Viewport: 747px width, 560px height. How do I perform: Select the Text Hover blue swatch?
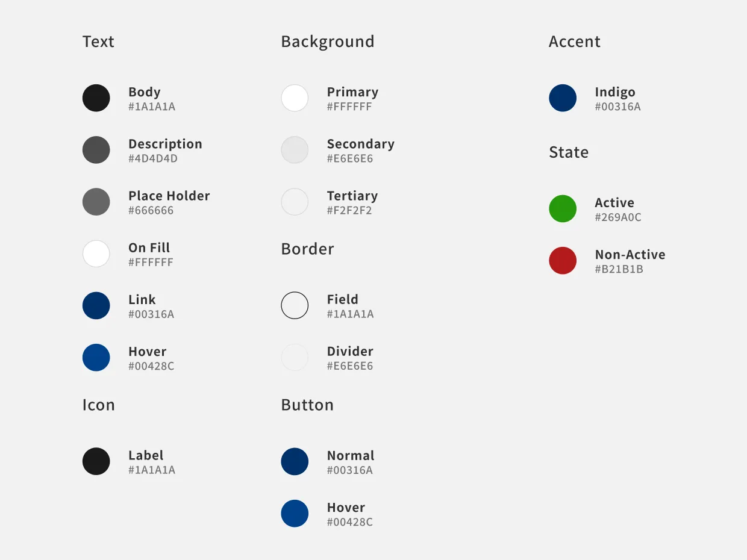pyautogui.click(x=96, y=358)
